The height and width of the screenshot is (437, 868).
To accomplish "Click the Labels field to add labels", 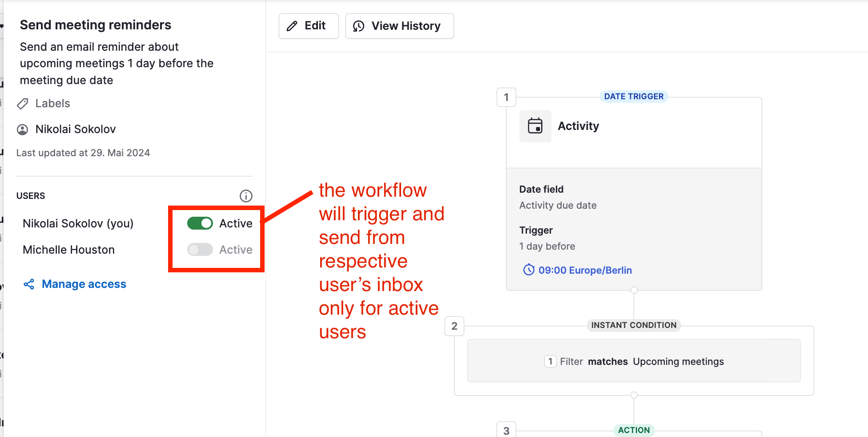I will (52, 104).
